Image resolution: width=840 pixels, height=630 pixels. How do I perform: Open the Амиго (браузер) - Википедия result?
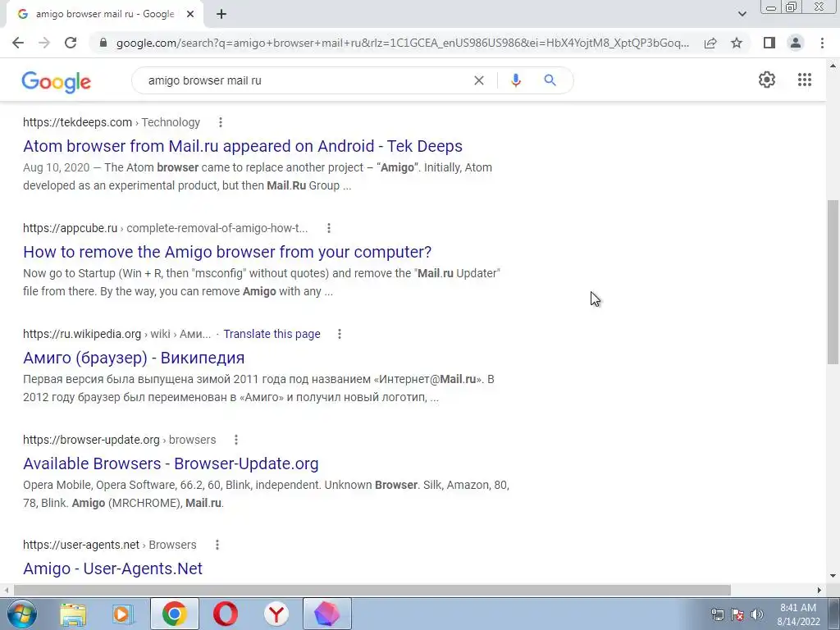pyautogui.click(x=134, y=358)
